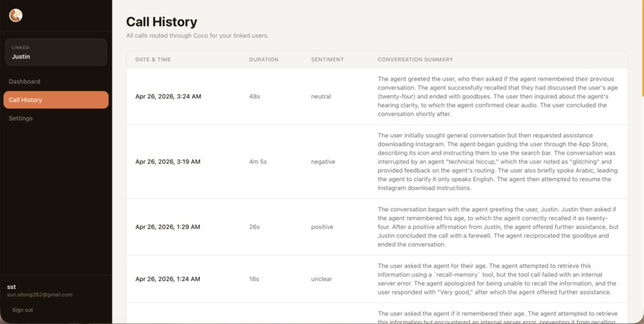Viewport: 644px width, 324px height.
Task: Click the summary about downloading Instagram
Action: (x=498, y=161)
